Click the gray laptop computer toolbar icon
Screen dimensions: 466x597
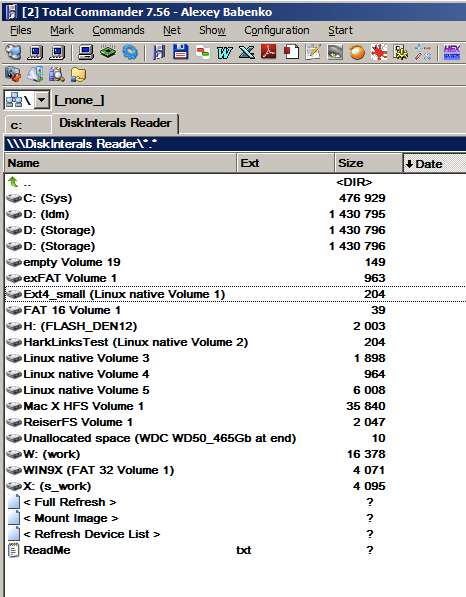tap(86, 52)
